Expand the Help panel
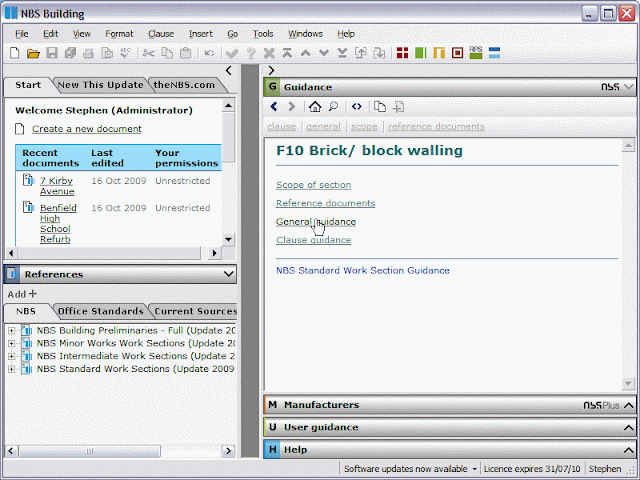The image size is (640, 480). pyautogui.click(x=629, y=450)
